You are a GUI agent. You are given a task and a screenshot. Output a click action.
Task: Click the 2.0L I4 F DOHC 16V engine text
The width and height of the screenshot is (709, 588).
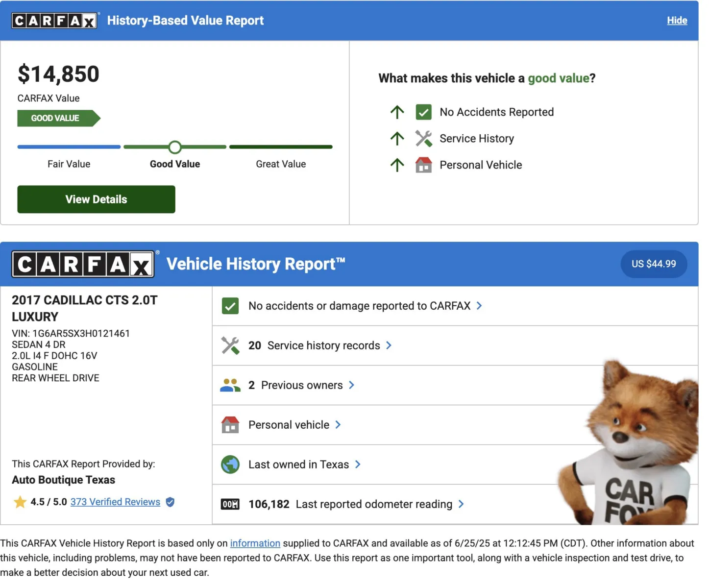click(x=54, y=356)
